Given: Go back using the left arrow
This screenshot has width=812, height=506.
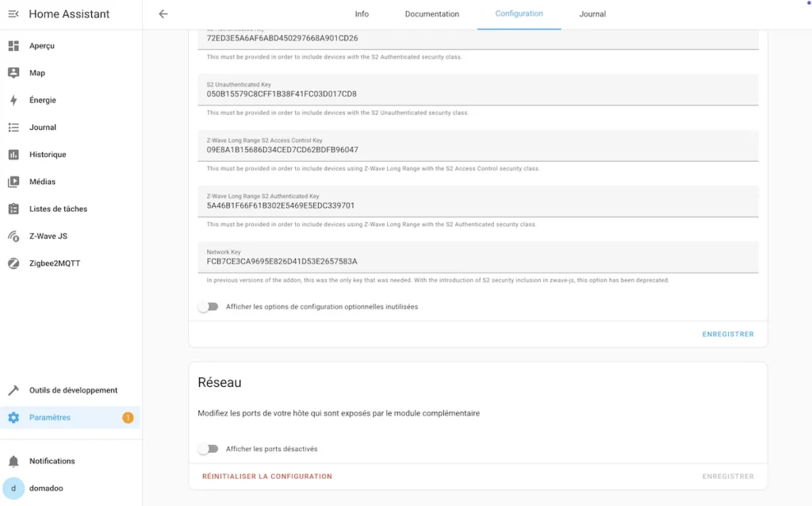Looking at the screenshot, I should coord(163,14).
